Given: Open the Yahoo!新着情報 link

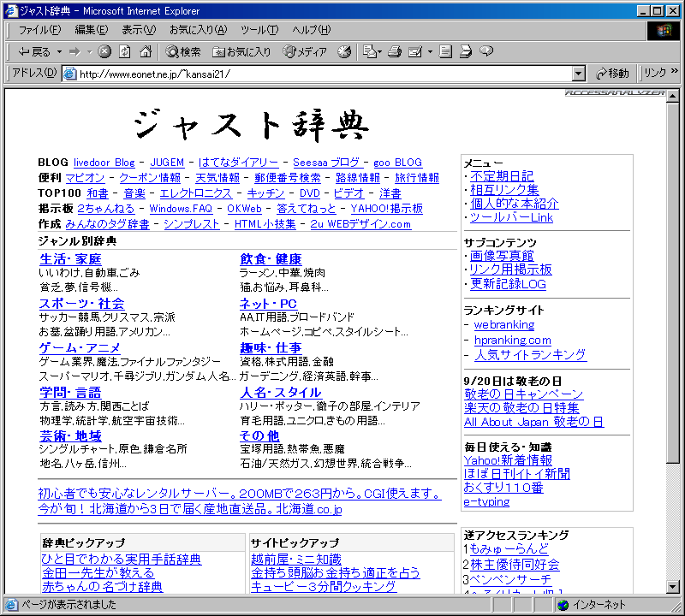Looking at the screenshot, I should [x=508, y=460].
